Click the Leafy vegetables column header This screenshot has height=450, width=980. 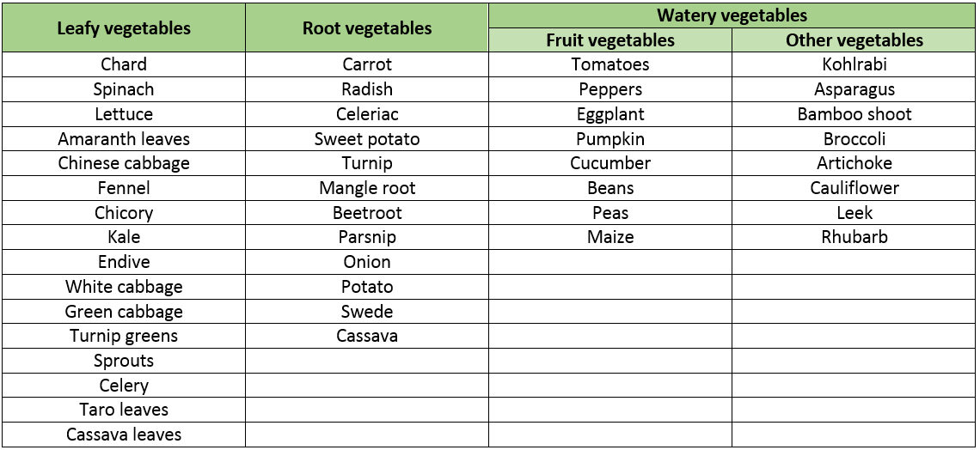point(124,28)
